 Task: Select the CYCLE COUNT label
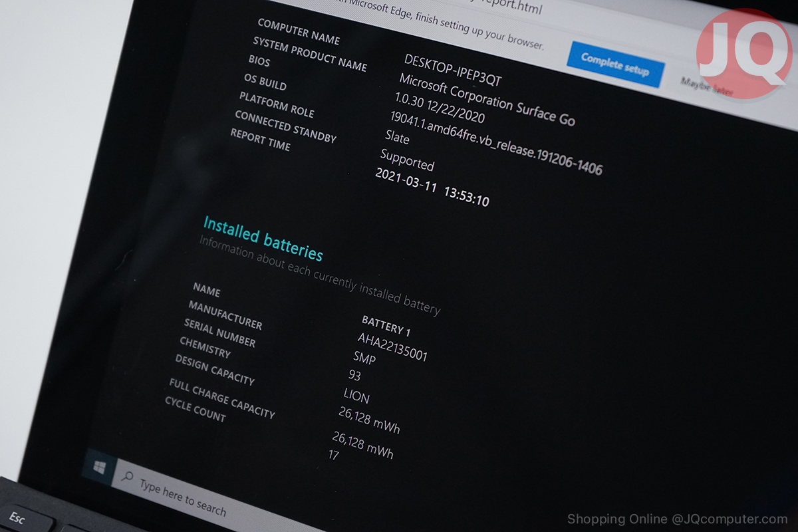(196, 408)
